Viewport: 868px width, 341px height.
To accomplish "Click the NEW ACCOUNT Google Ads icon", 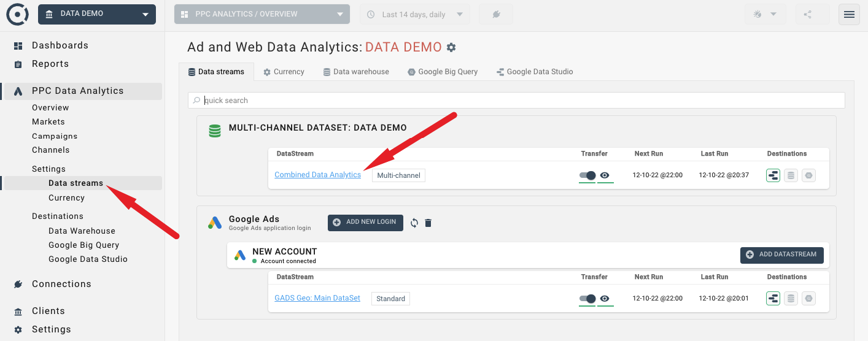I will (x=240, y=255).
